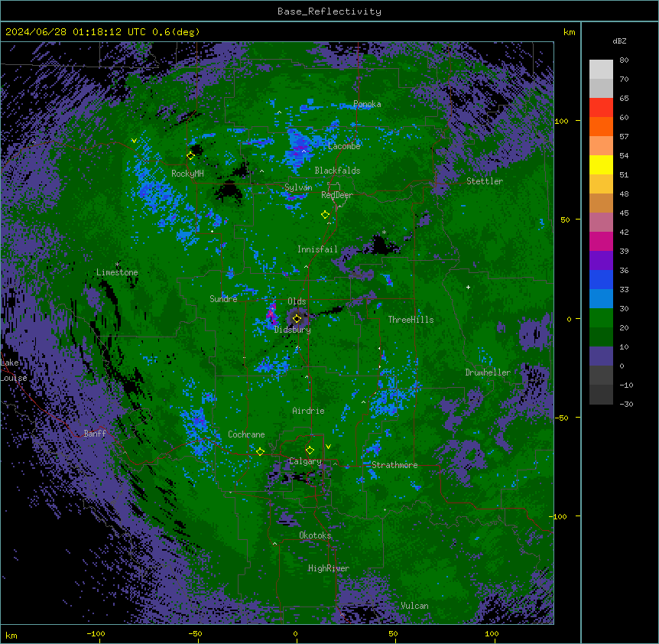Viewport: 659px width, 644px height.
Task: Click the 50 tick label on bottom axis
Action: 393,633
